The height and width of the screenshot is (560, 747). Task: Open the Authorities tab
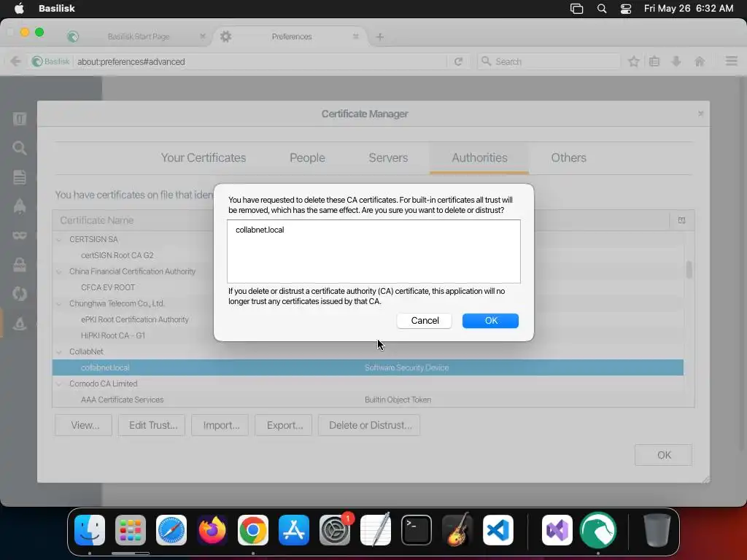pos(479,157)
